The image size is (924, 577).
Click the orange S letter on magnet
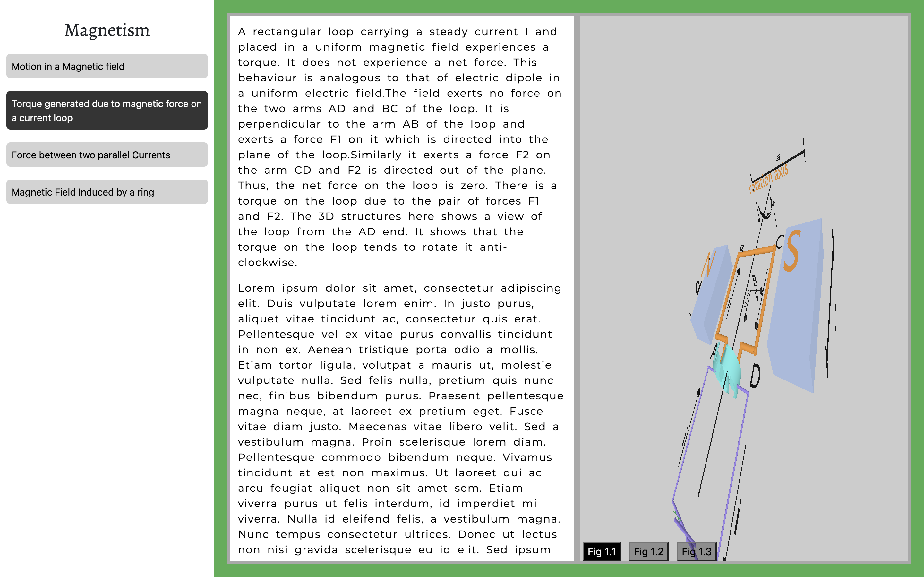[792, 251]
